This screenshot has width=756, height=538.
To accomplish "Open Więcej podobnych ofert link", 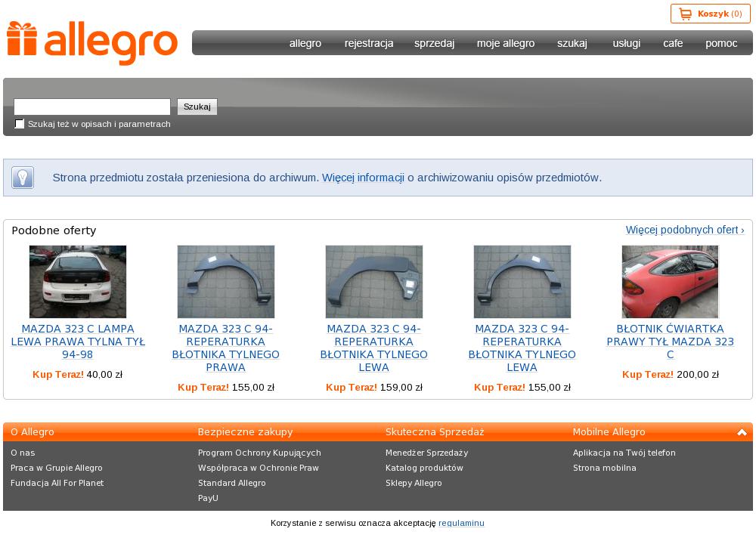I will [685, 230].
